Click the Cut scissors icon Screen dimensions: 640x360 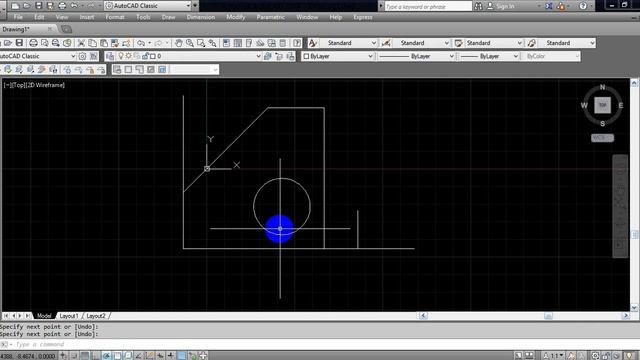(81, 43)
